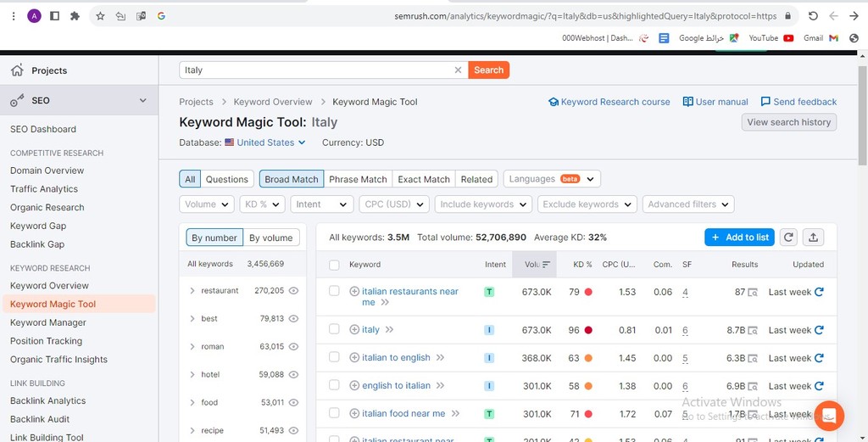
Task: Click the refresh metrics icon beside Add to list
Action: coord(788,237)
